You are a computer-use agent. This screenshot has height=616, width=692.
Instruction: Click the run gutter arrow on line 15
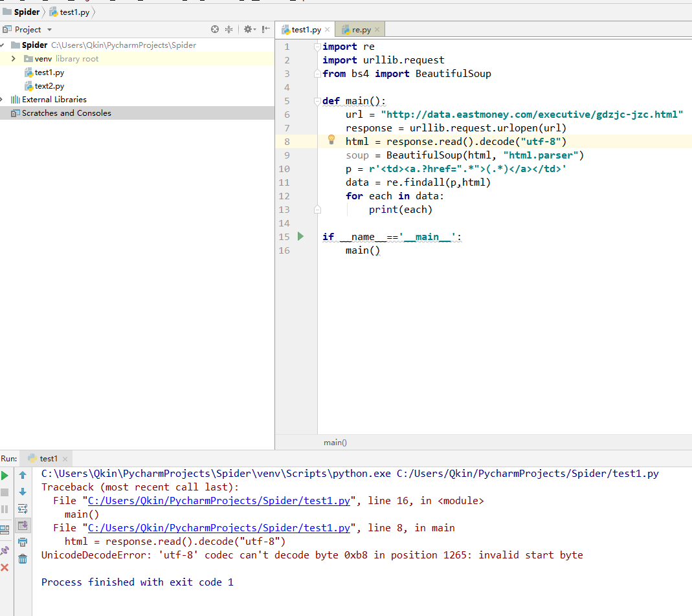tap(300, 236)
